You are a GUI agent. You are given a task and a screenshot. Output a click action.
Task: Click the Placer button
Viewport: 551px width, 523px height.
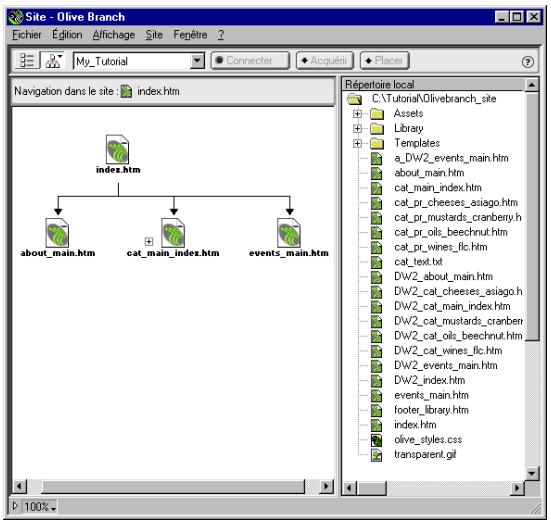coord(385,60)
